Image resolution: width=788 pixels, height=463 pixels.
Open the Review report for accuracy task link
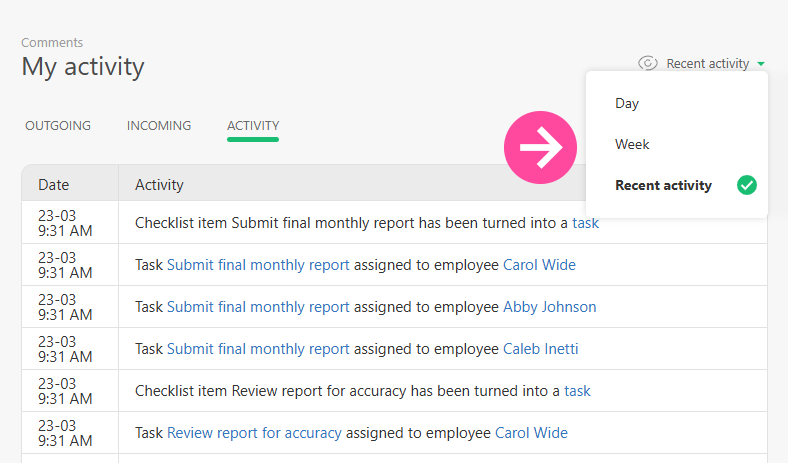(x=254, y=433)
